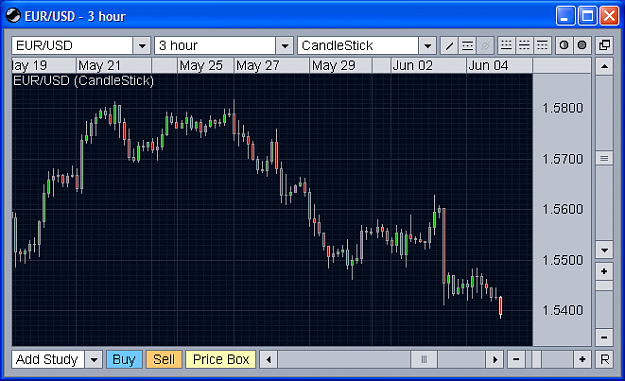Toggle the half-filled circle contrast icon
This screenshot has height=381, width=625.
pyautogui.click(x=564, y=45)
